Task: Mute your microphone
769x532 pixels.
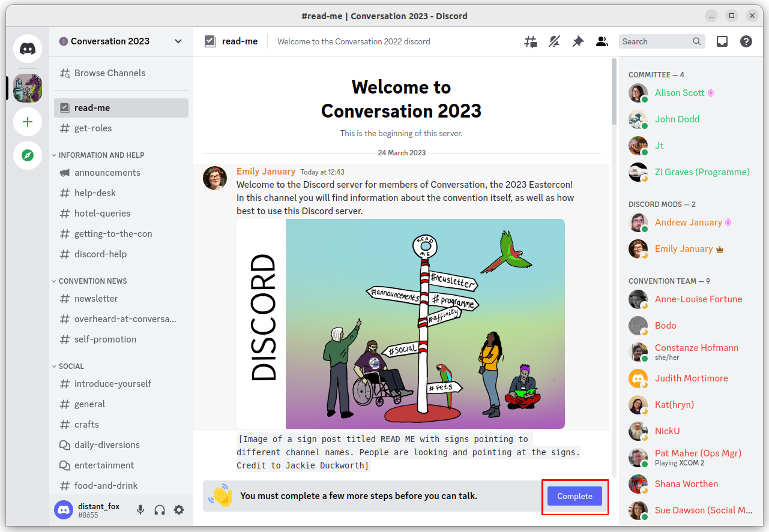Action: pos(140,509)
